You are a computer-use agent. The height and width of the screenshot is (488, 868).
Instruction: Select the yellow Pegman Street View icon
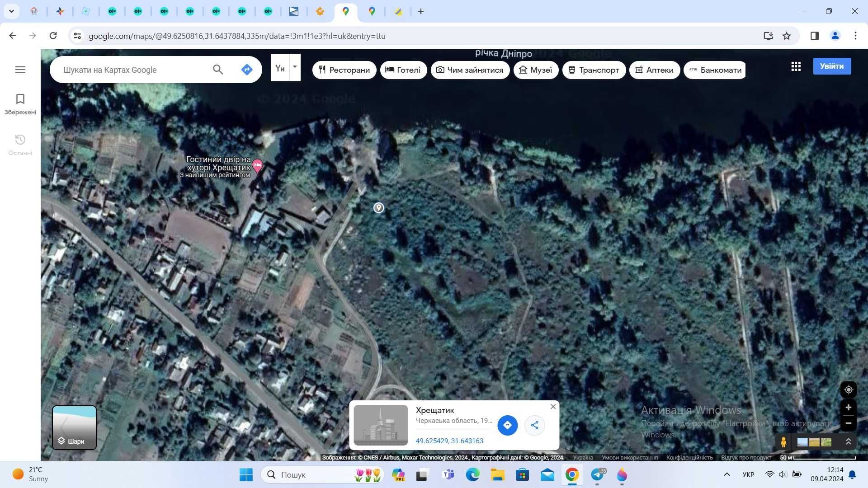click(x=783, y=442)
